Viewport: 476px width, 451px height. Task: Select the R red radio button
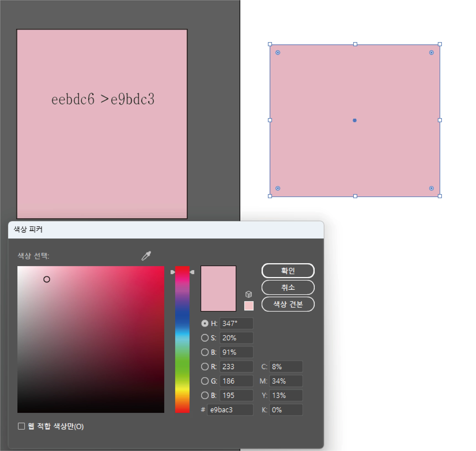point(205,367)
